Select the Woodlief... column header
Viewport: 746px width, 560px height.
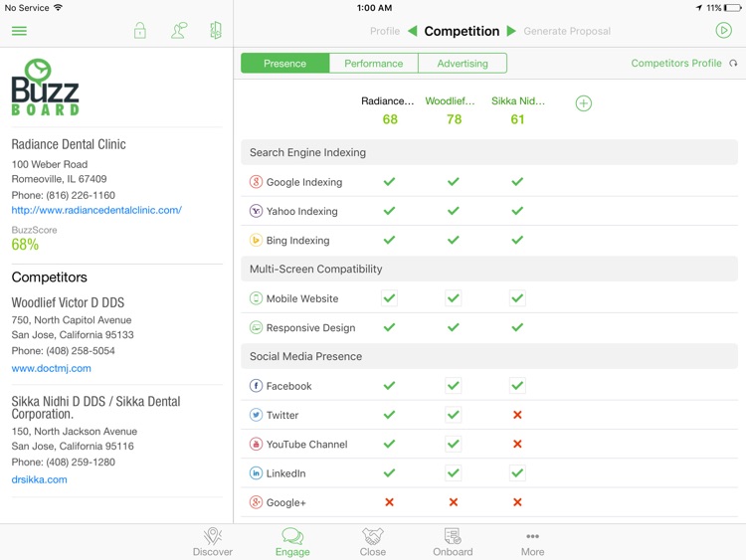point(450,100)
